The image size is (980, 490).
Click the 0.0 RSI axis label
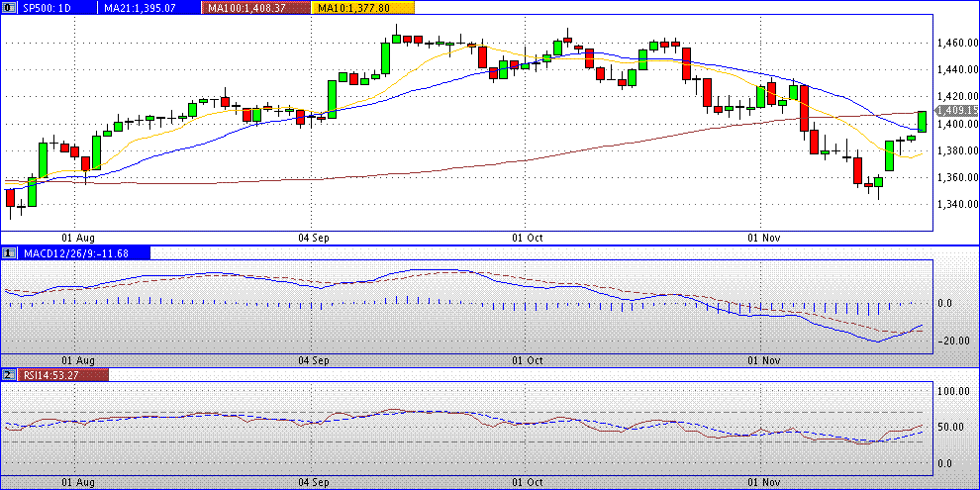click(x=945, y=463)
